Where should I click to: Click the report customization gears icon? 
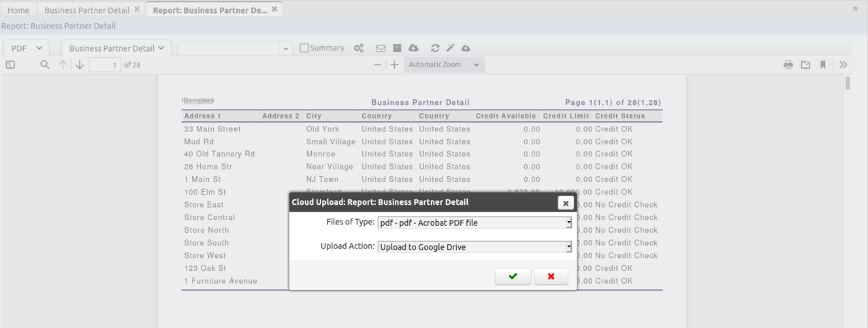[x=359, y=48]
